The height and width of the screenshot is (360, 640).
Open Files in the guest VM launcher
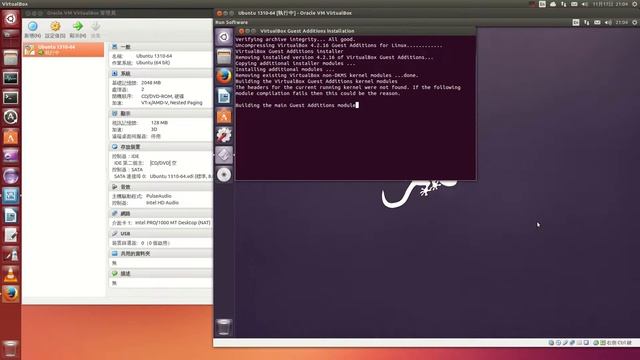pos(224,56)
